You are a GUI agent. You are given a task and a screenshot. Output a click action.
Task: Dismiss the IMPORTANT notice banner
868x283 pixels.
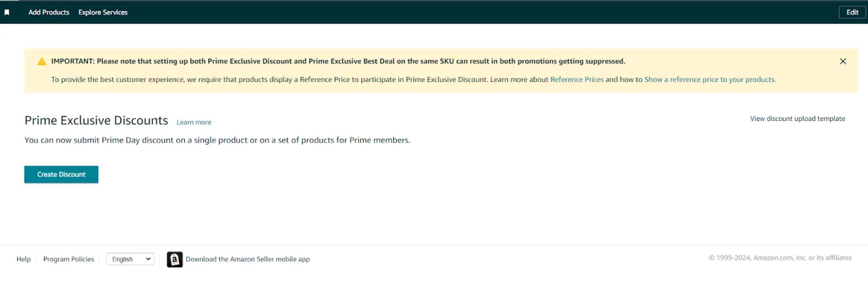tap(843, 61)
